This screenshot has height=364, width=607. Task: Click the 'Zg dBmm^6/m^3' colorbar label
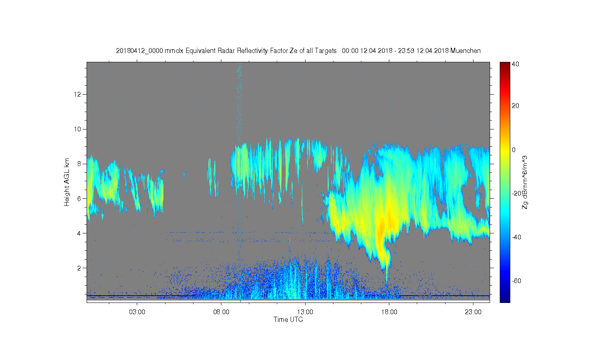pyautogui.click(x=525, y=182)
